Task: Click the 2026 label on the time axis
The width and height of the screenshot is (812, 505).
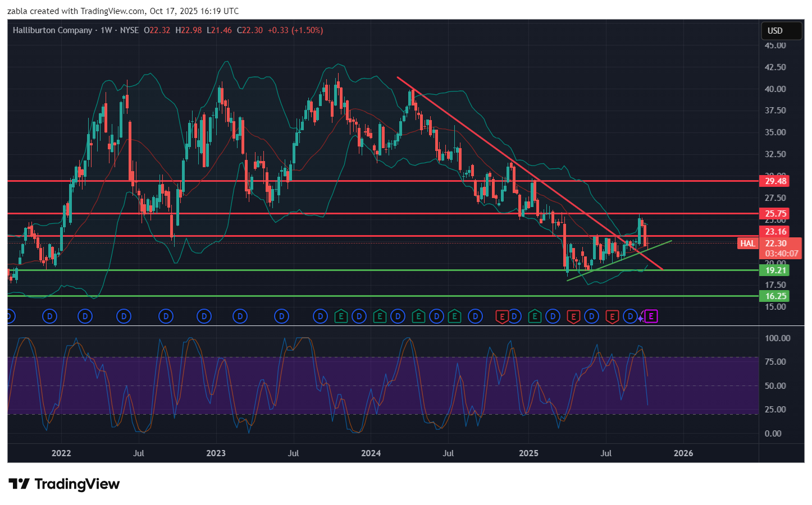Action: click(683, 453)
